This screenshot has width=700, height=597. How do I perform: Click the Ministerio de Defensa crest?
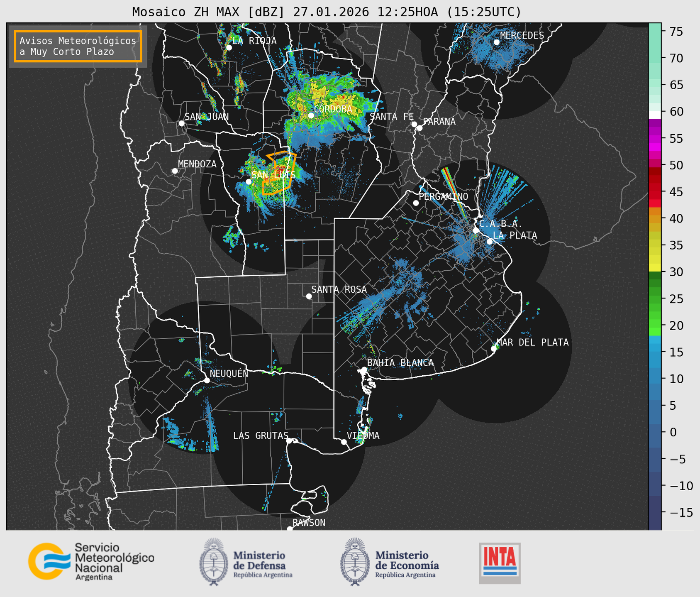(x=214, y=562)
